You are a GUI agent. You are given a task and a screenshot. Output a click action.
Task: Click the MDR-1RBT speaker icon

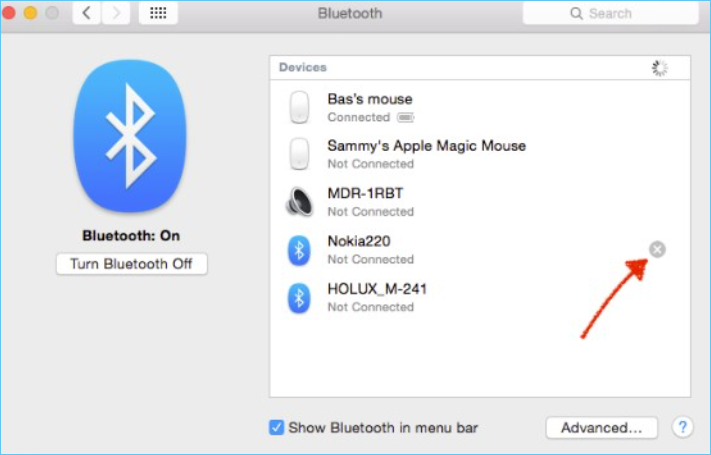[299, 202]
